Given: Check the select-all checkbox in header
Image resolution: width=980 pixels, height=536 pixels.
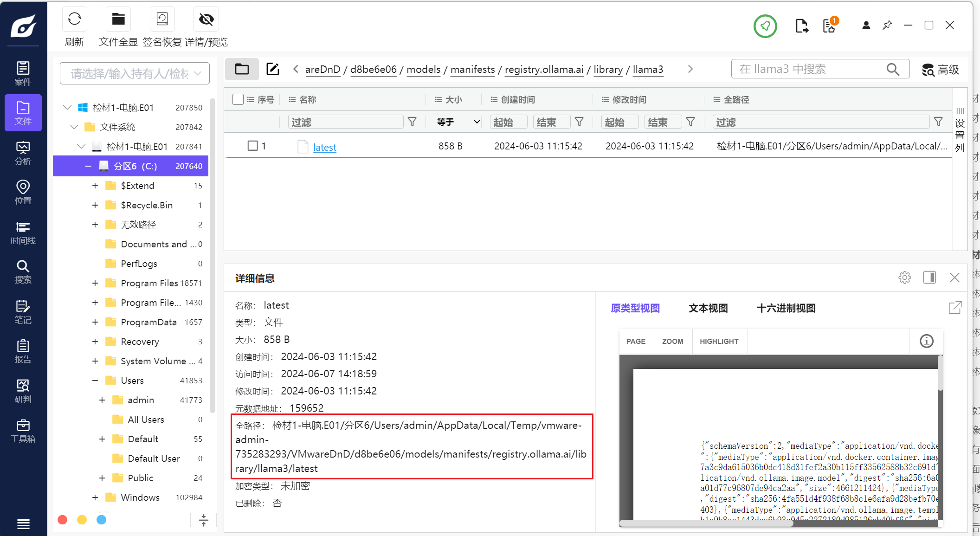Looking at the screenshot, I should pos(238,99).
